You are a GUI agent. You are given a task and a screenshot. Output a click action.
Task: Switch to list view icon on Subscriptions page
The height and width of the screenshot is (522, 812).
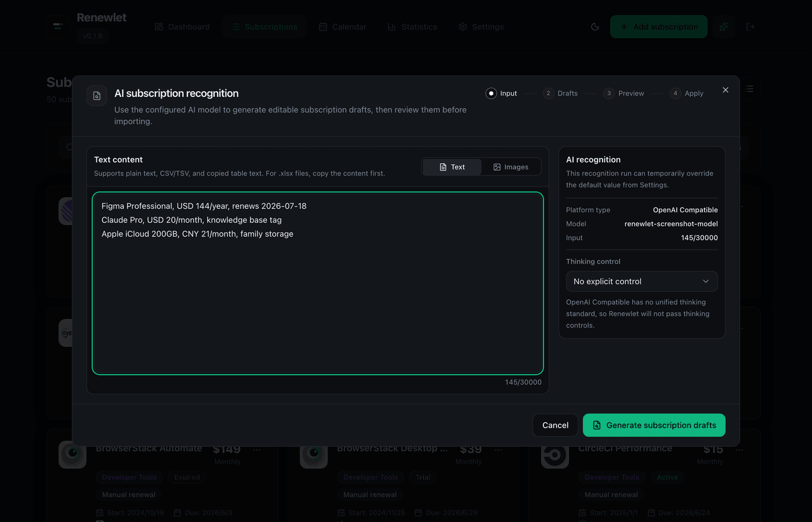[x=749, y=89]
